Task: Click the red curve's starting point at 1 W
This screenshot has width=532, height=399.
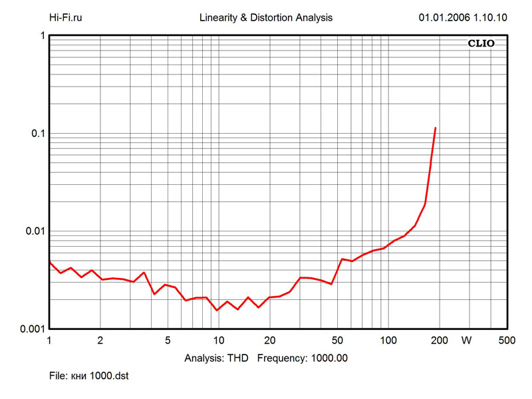Action: [50, 262]
